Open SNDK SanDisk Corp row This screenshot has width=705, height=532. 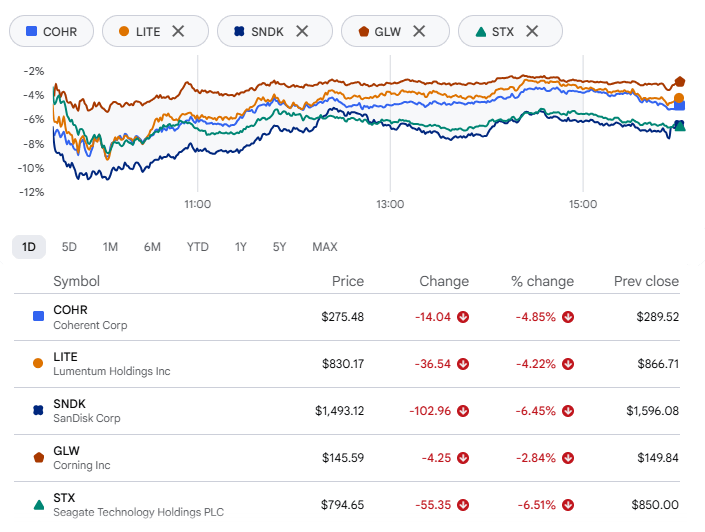coord(347,411)
